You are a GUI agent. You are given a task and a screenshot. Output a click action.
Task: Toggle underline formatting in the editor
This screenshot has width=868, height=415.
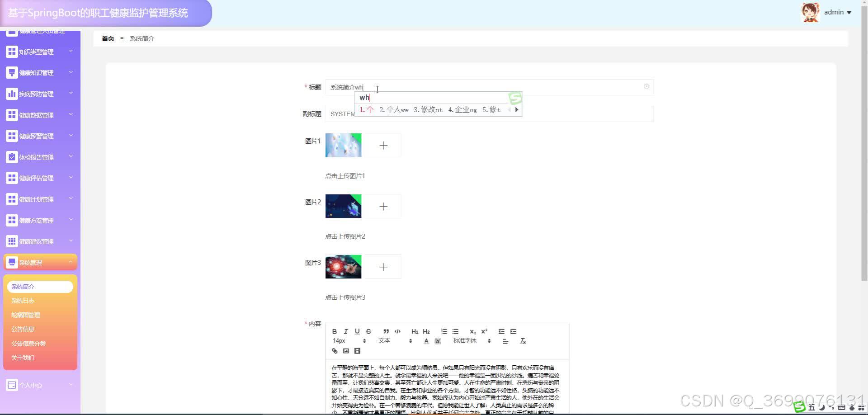click(x=357, y=331)
